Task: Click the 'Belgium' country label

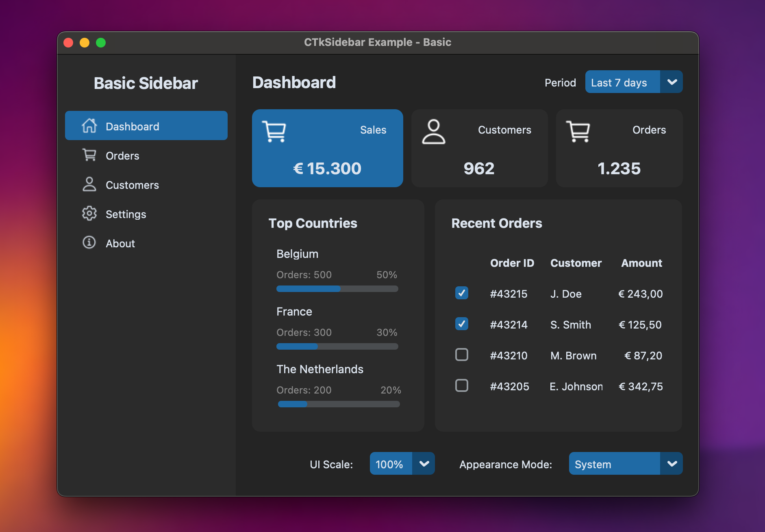Action: coord(297,254)
